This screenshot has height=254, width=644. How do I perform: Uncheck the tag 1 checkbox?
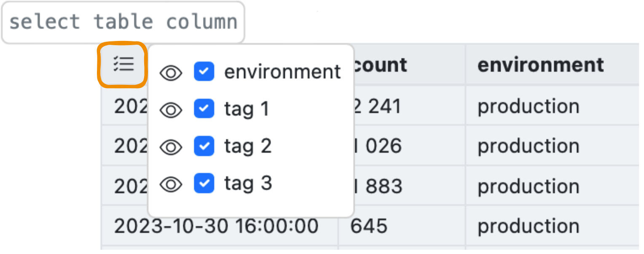click(204, 109)
